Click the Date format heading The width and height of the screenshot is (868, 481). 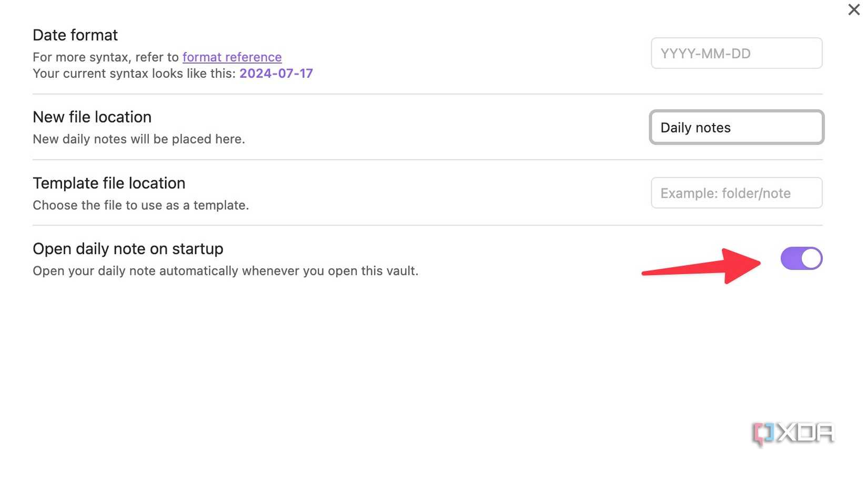(x=75, y=35)
